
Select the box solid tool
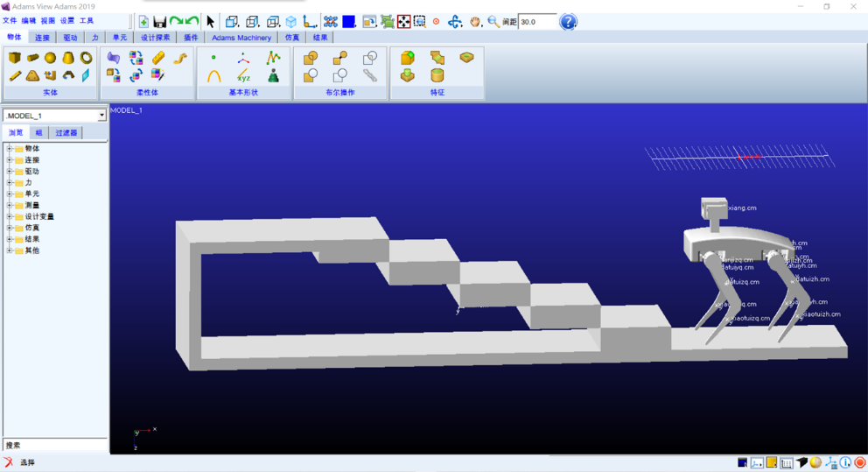[15, 58]
